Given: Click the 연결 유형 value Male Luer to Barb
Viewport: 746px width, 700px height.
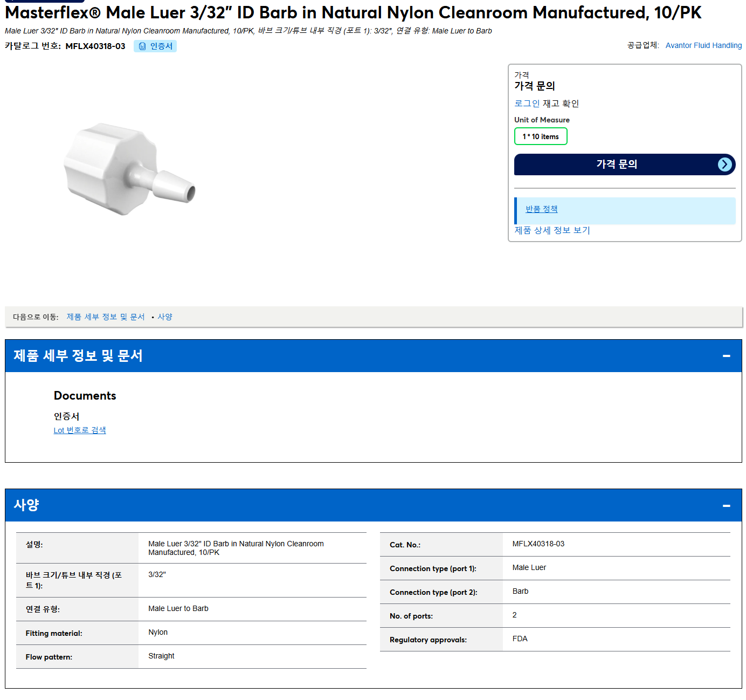Looking at the screenshot, I should pyautogui.click(x=178, y=609).
